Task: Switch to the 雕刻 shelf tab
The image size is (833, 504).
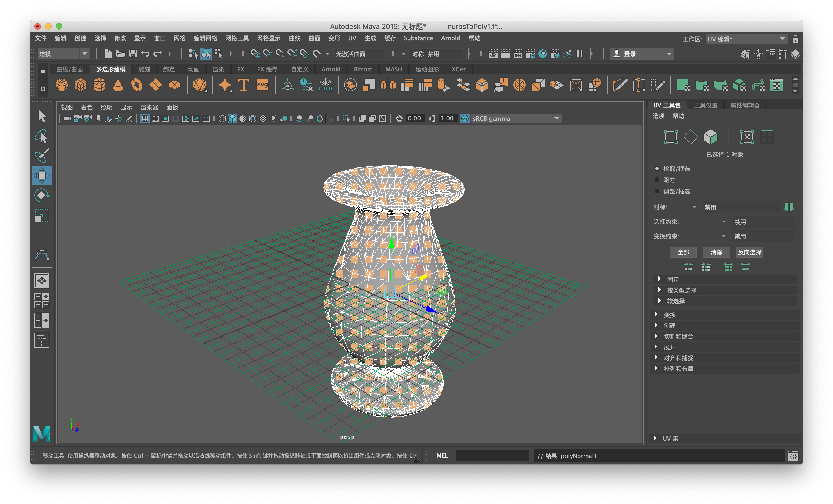Action: coord(144,69)
